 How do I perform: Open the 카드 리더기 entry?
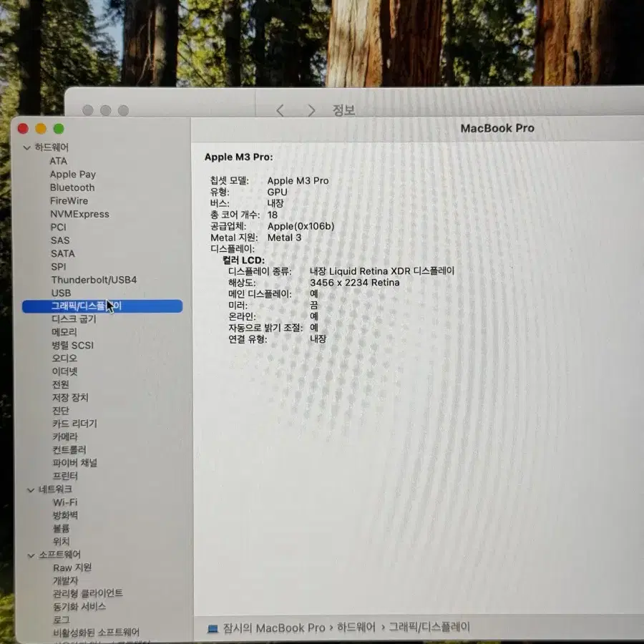[x=74, y=424]
